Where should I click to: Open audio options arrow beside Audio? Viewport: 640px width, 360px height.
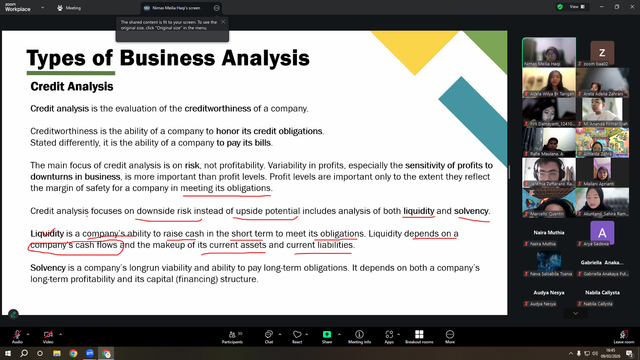(28, 334)
